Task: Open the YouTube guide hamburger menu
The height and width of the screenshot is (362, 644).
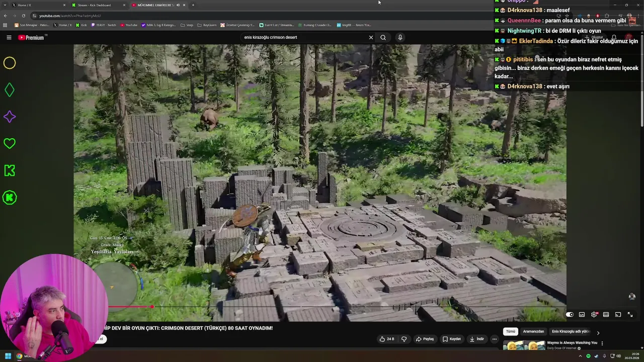Action: click(9, 37)
